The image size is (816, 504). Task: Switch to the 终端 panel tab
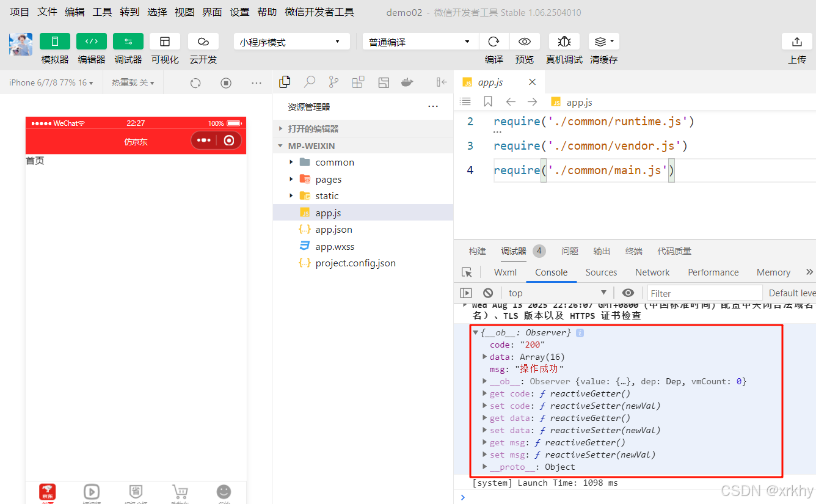coord(634,251)
